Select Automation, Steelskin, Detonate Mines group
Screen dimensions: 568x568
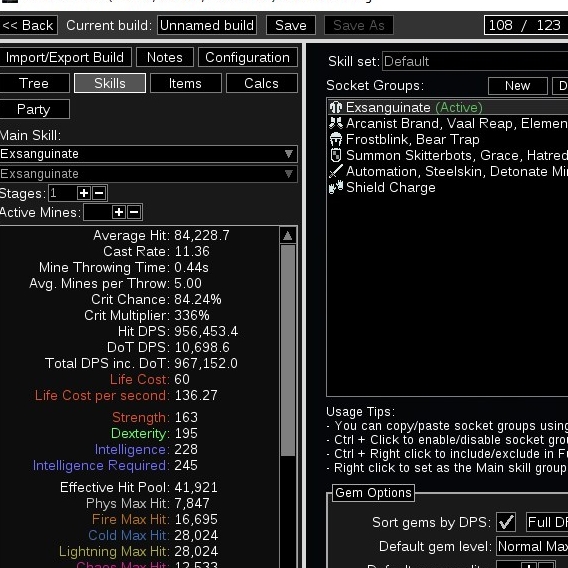pos(448,171)
